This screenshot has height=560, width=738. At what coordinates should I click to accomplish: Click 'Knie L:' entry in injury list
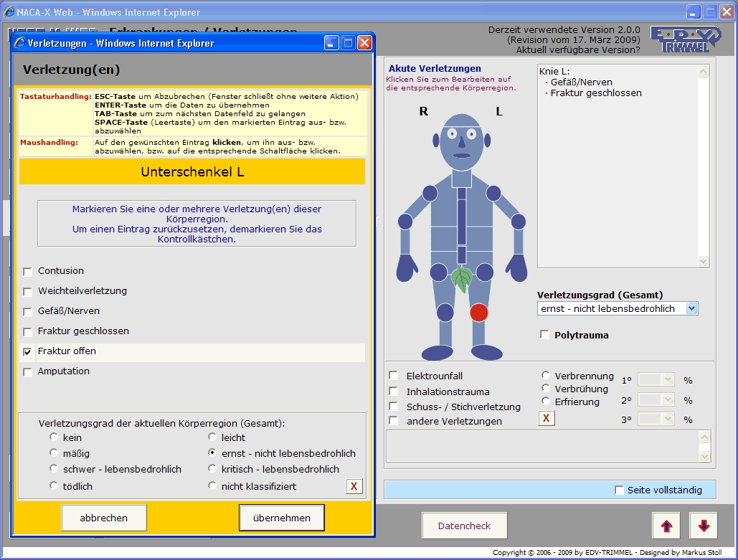click(x=554, y=72)
